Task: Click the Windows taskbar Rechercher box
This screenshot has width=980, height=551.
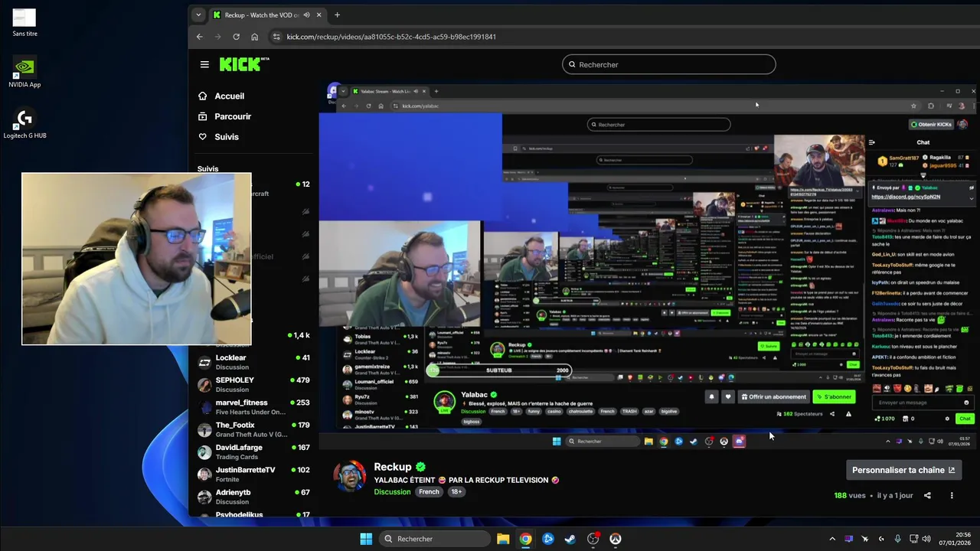Action: pyautogui.click(x=434, y=539)
